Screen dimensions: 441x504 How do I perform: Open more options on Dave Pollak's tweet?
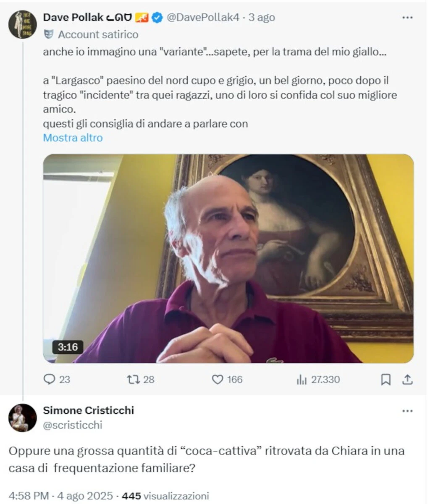point(407,18)
